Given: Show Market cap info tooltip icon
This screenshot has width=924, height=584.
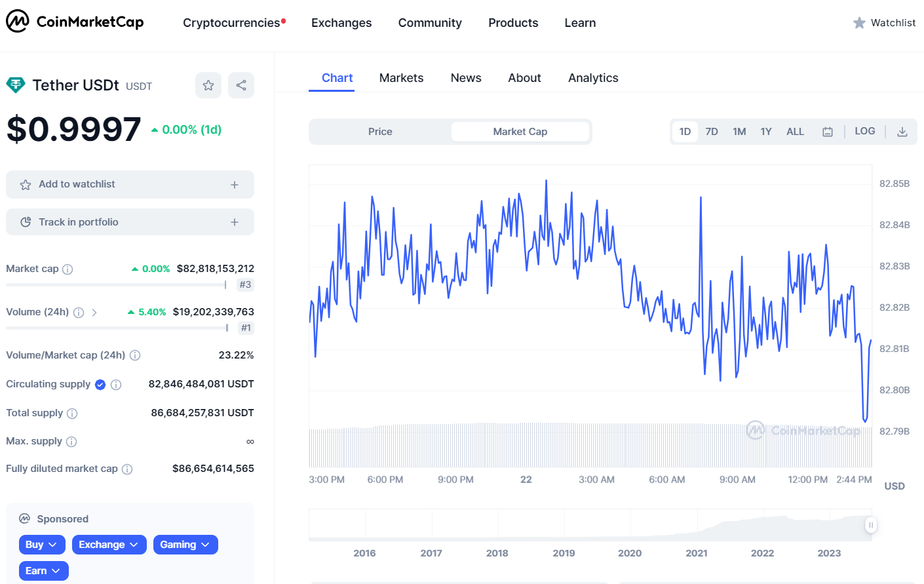Looking at the screenshot, I should pyautogui.click(x=67, y=269).
